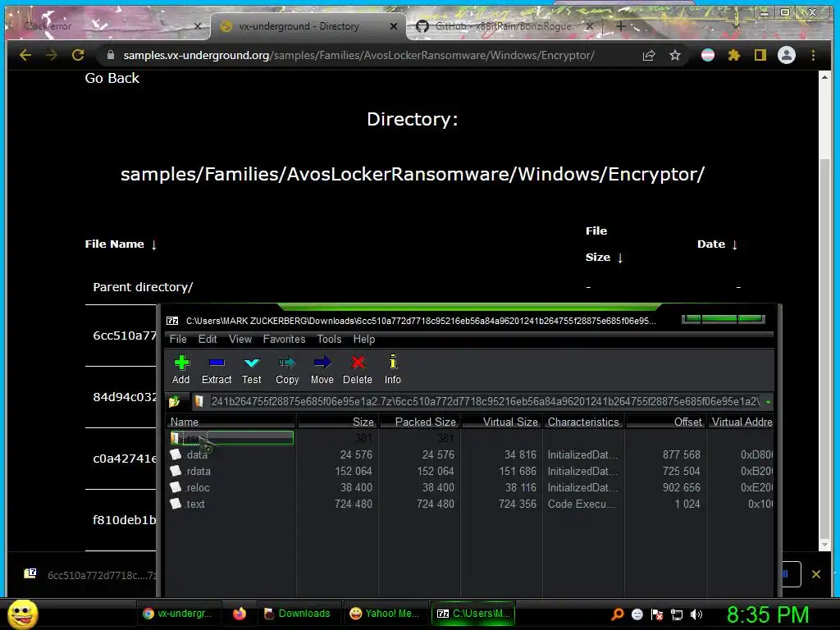Open downloaded 6cc510a772d7718c 7z item
The image size is (840, 630).
[90, 575]
